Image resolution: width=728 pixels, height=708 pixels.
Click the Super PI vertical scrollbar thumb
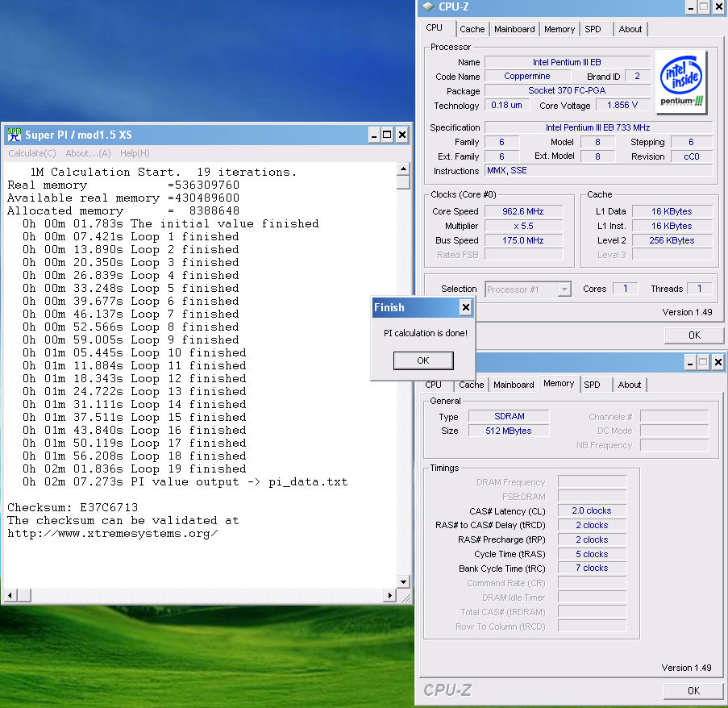[x=403, y=182]
